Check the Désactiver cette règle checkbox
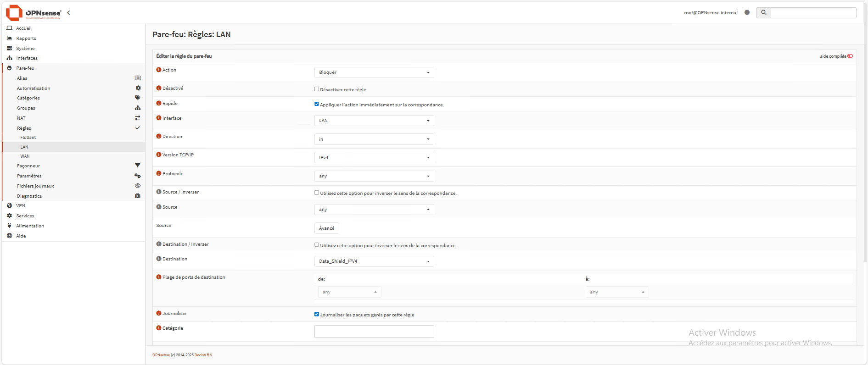 point(317,89)
